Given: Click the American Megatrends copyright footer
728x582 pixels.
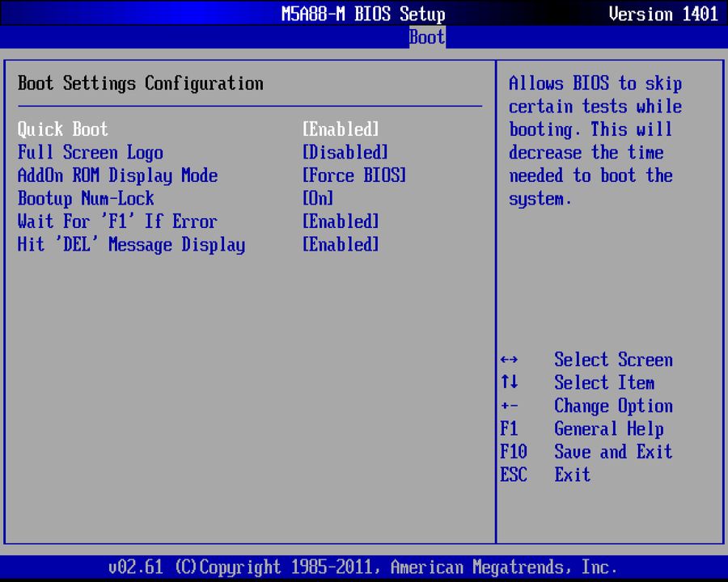Looking at the screenshot, I should pyautogui.click(x=363, y=567).
